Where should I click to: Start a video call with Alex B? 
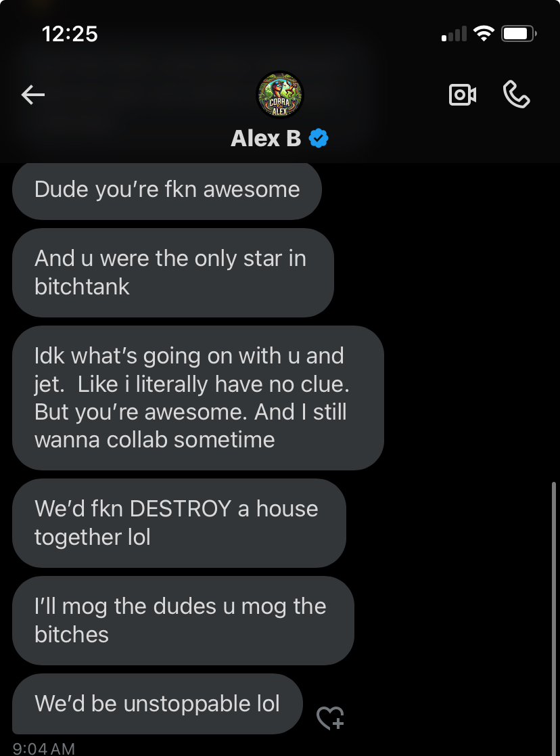click(x=462, y=95)
